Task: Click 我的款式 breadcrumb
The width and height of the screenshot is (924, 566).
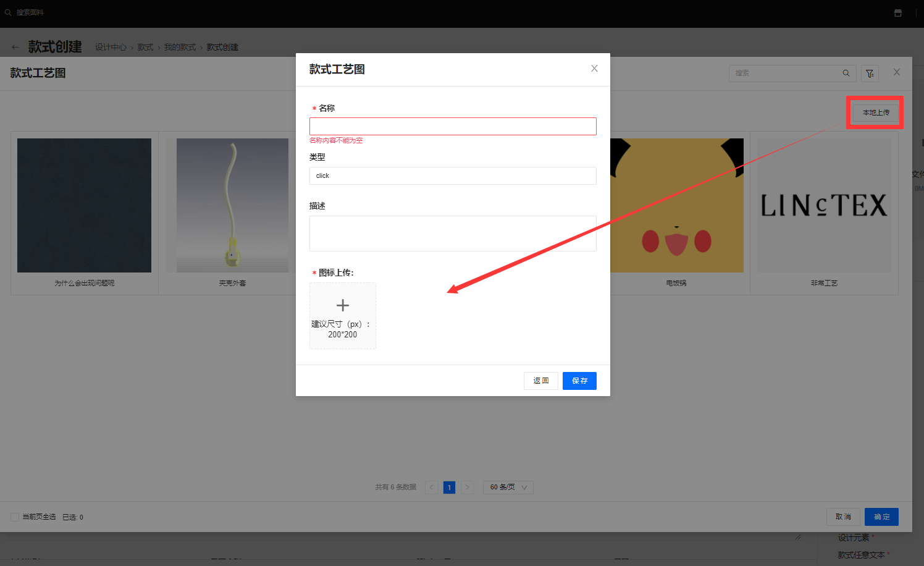Action: (x=180, y=48)
